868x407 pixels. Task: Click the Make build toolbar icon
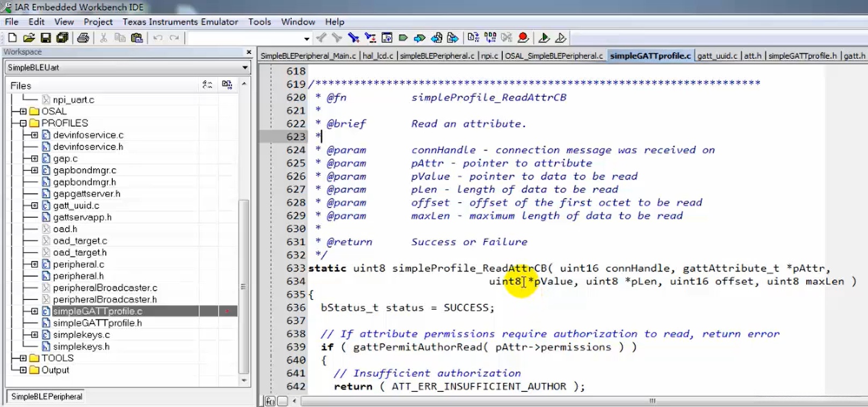click(x=490, y=38)
